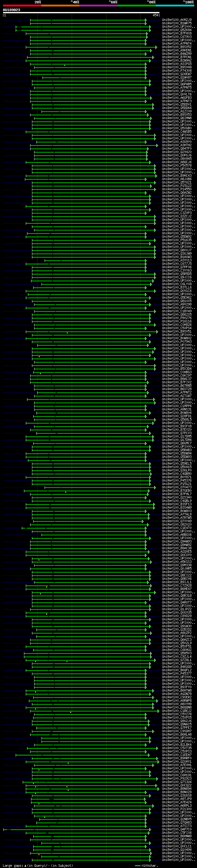Open hit UniRef100_P21300
Screen dimensions: 197x868
177,809
